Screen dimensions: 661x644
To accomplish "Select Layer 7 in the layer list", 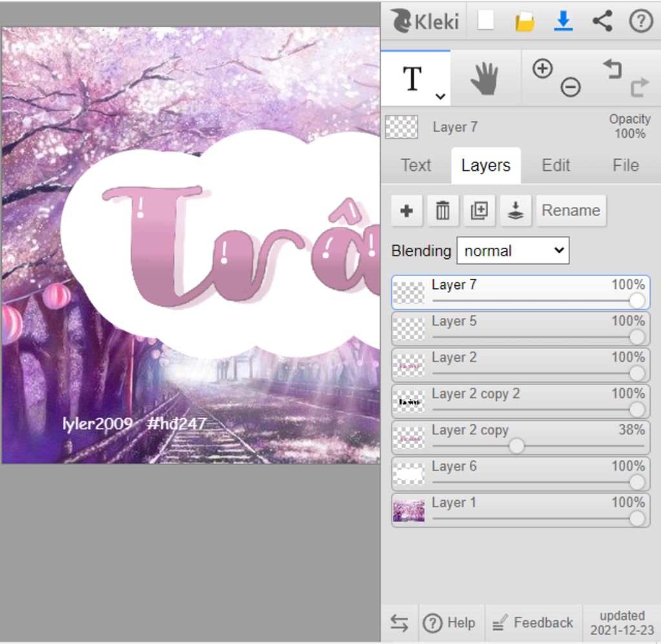I will [521, 292].
